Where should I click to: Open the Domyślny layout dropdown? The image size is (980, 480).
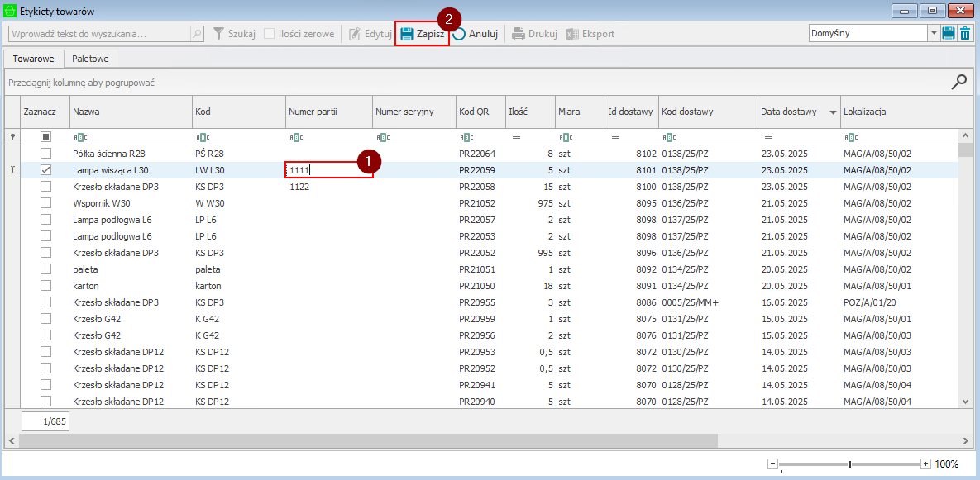(x=934, y=34)
